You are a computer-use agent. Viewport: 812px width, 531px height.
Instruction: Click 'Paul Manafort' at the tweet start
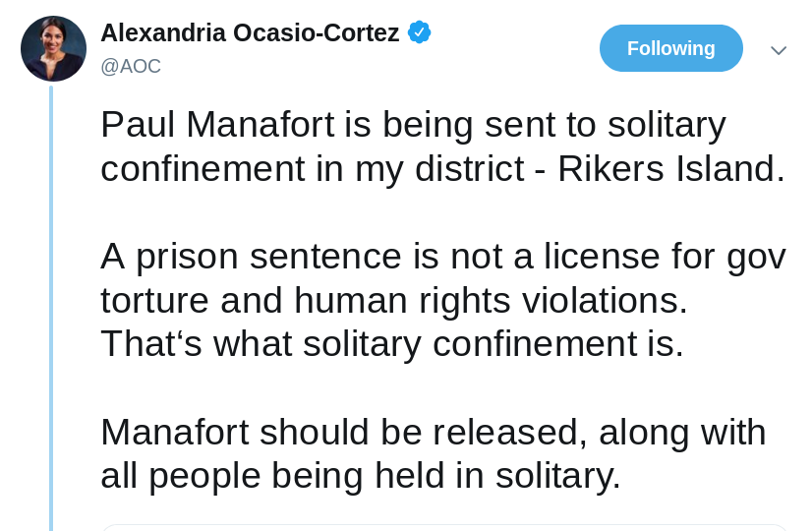[x=217, y=125]
